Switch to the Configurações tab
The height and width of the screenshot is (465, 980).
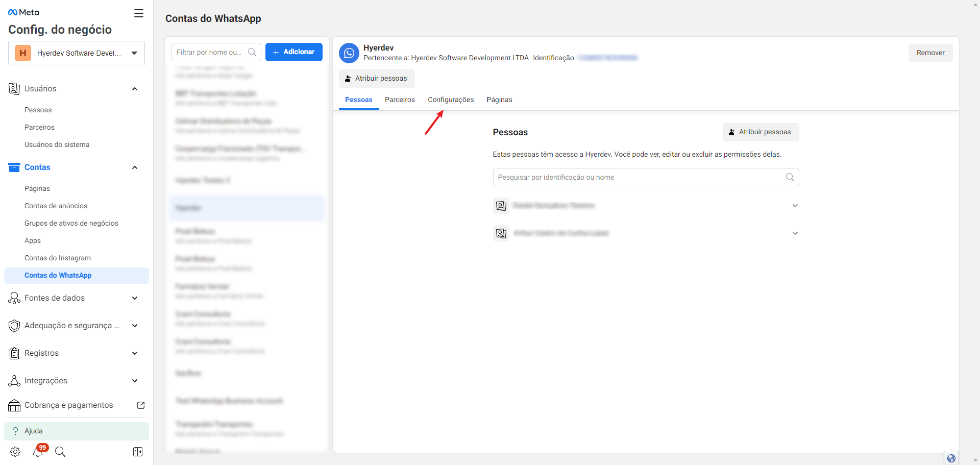pyautogui.click(x=451, y=100)
